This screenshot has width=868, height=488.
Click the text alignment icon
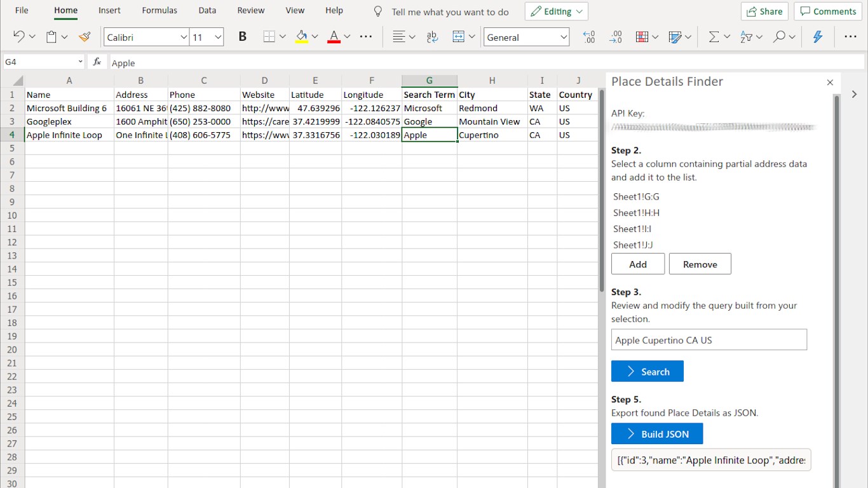click(x=399, y=37)
